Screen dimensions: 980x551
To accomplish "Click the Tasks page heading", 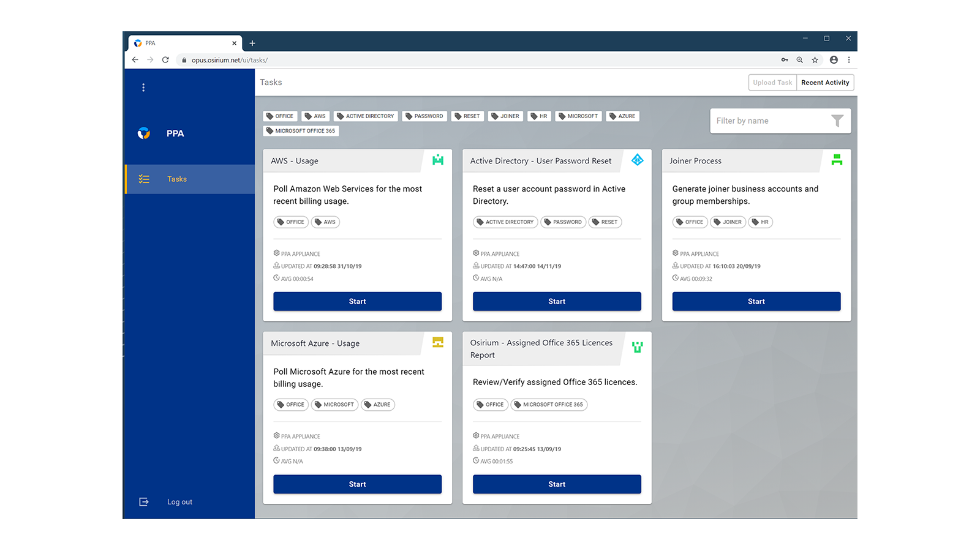I will coord(271,83).
